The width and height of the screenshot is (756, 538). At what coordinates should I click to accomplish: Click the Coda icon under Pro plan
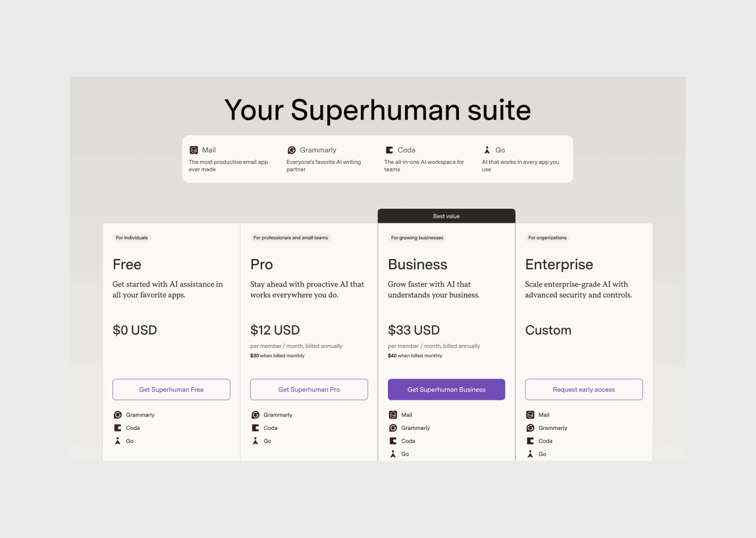click(256, 428)
